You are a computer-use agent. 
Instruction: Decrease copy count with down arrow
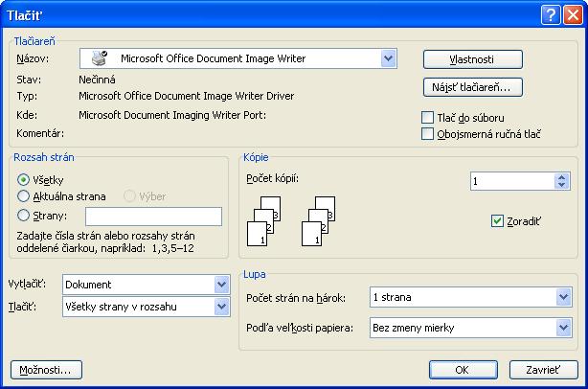coord(561,186)
